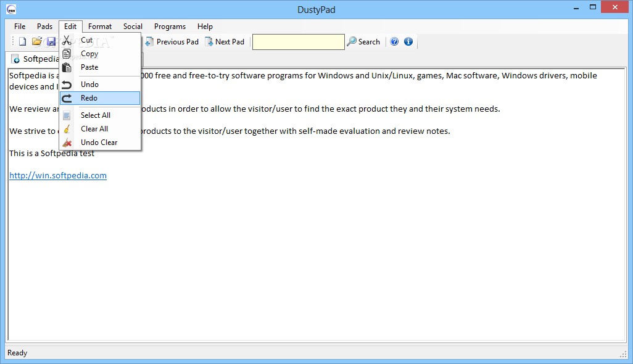Screen dimensions: 633x364
Task: Click the text 'their system needs.'
Action: [x=462, y=109]
